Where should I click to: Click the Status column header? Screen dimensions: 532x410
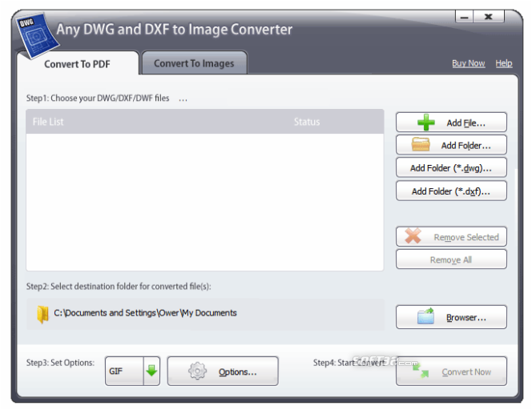pyautogui.click(x=307, y=122)
